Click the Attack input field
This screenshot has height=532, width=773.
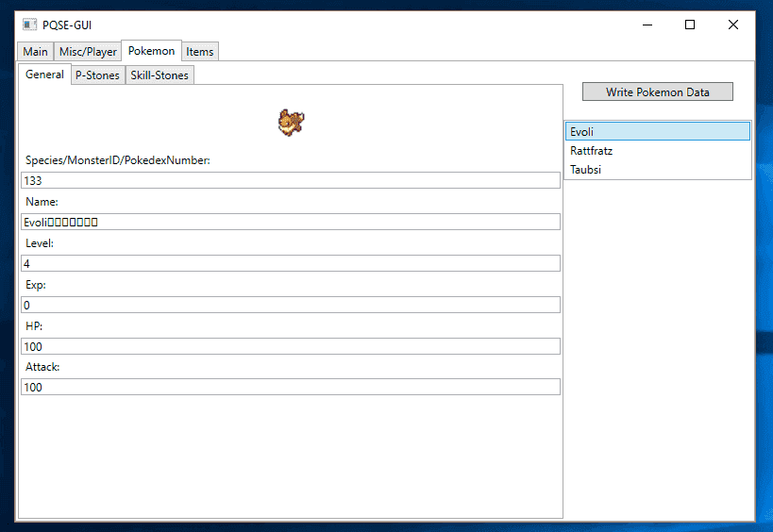(x=291, y=387)
